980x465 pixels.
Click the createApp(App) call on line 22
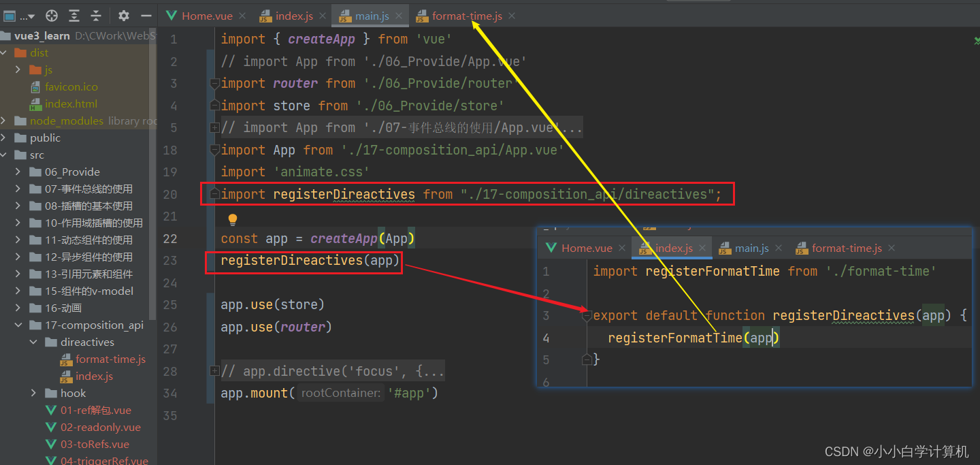pos(363,239)
